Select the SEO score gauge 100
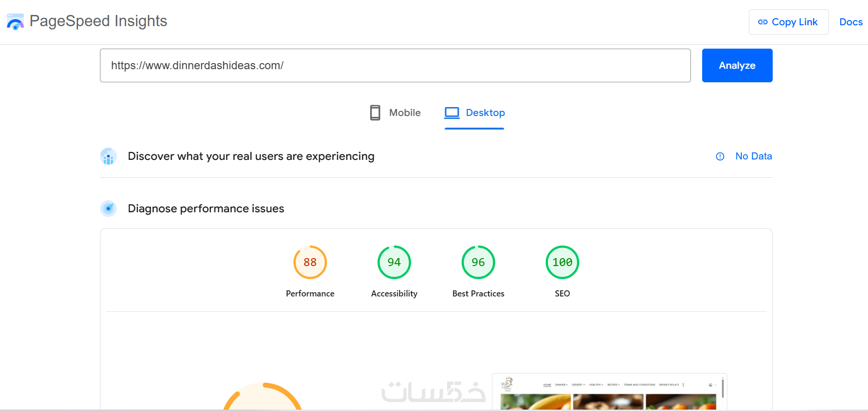Screen dimensions: 868x411 [562, 262]
